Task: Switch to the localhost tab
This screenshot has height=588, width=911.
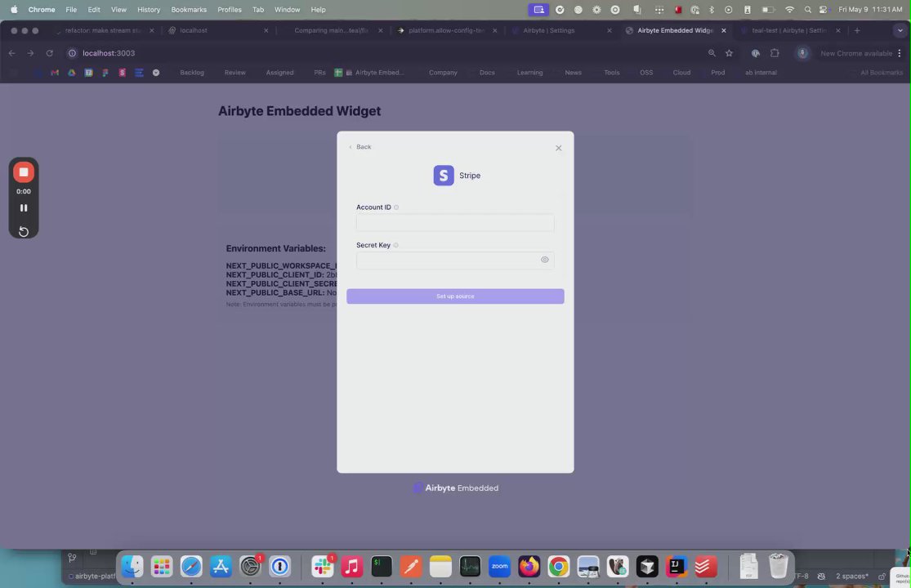Action: point(218,30)
